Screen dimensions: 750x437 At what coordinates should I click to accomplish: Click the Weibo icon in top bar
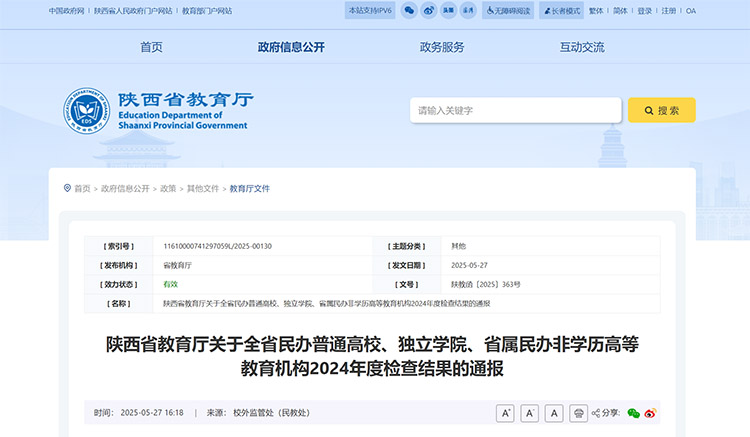click(428, 10)
